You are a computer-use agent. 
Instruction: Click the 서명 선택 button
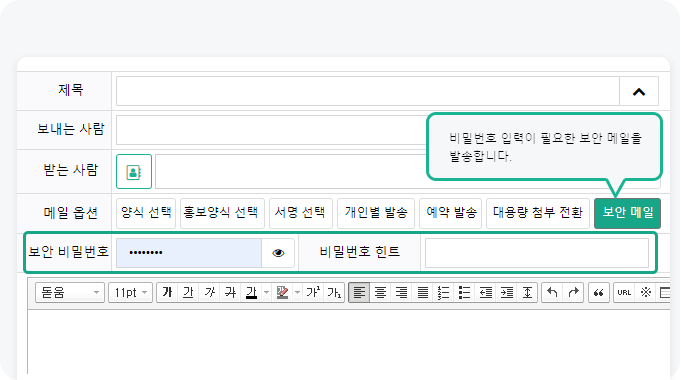click(301, 213)
